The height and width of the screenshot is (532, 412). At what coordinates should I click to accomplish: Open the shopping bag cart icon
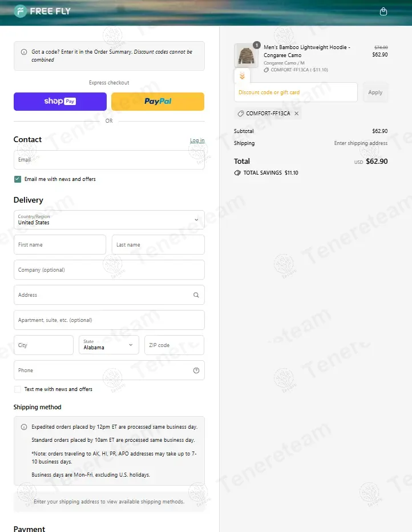pyautogui.click(x=383, y=11)
